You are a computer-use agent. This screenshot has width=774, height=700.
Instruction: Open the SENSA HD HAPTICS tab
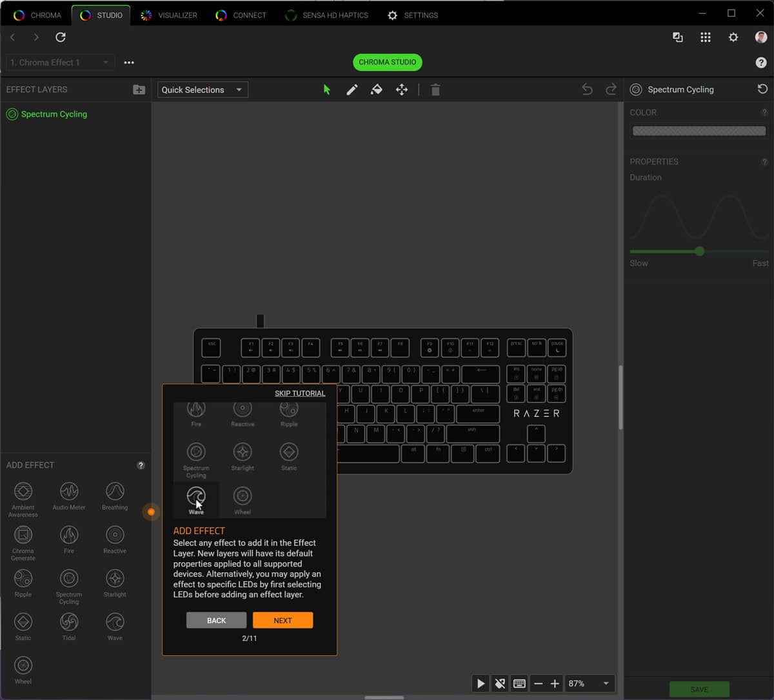point(327,15)
